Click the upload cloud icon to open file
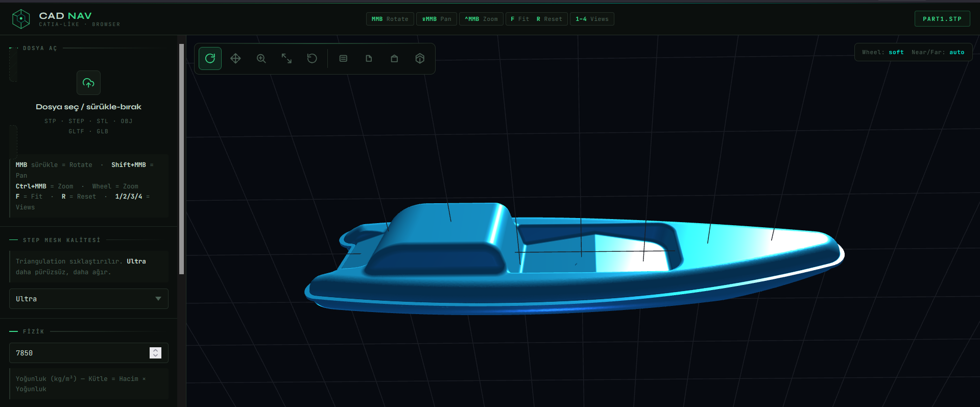Viewport: 980px width, 407px height. (88, 83)
